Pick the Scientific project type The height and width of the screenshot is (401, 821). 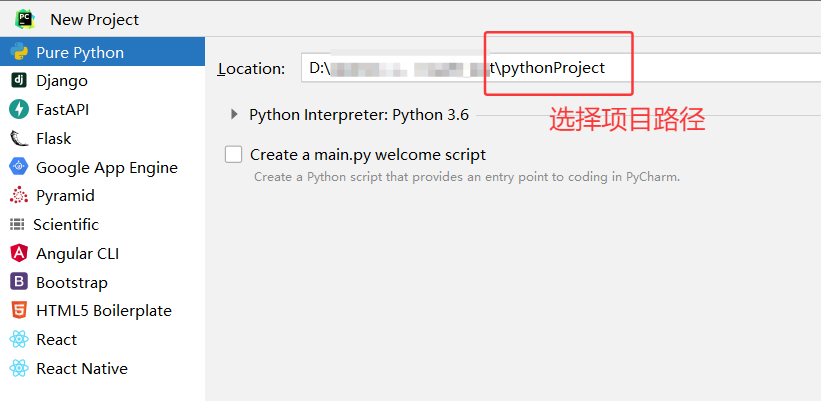(x=102, y=225)
